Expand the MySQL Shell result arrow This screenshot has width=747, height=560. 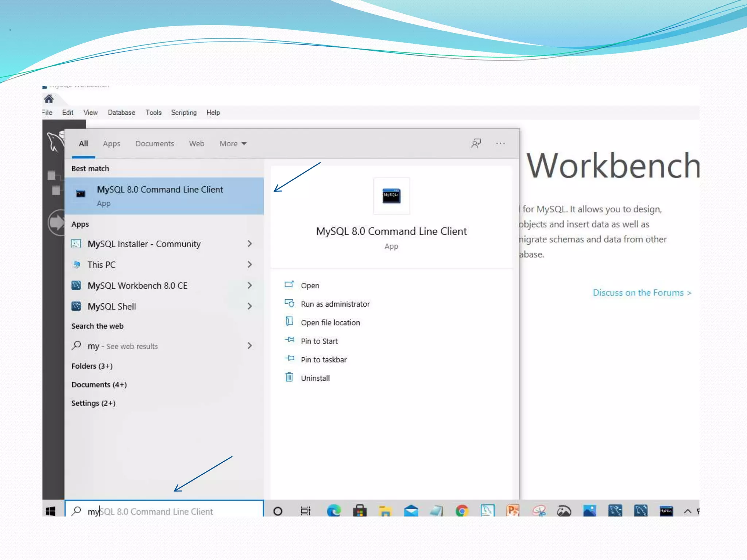pos(250,306)
